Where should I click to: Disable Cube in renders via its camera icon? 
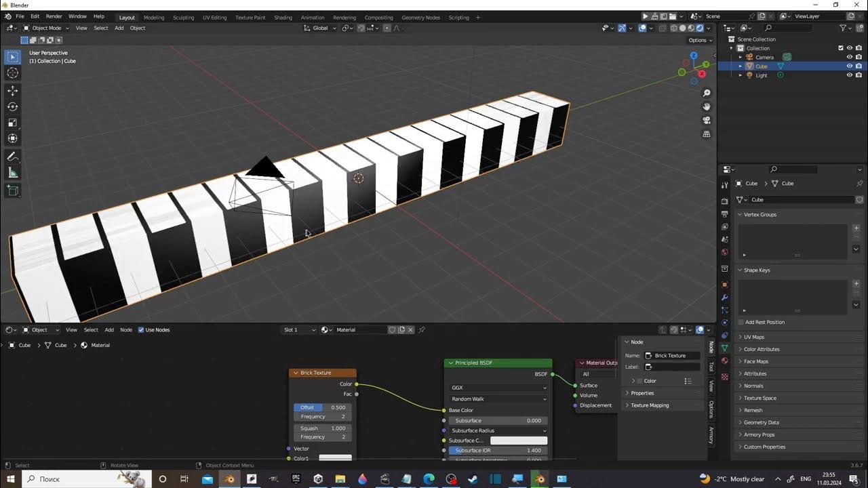coord(859,66)
